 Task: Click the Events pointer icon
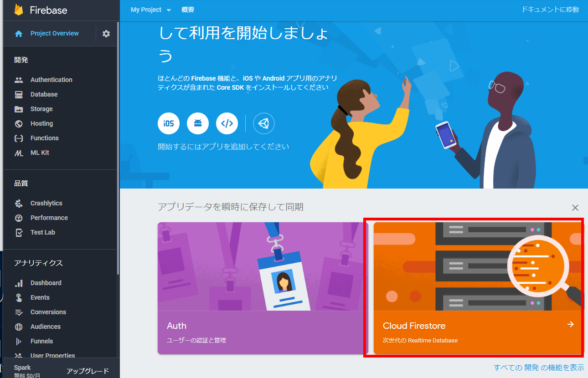pyautogui.click(x=19, y=297)
